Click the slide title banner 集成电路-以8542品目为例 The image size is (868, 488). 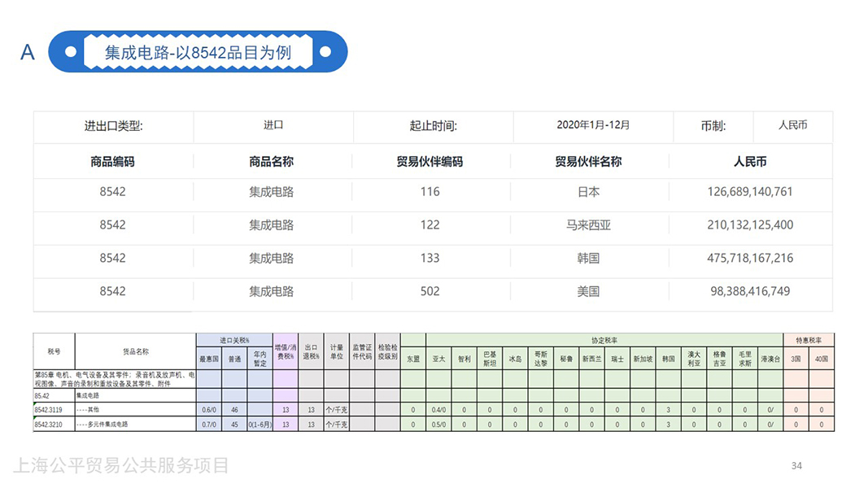[x=198, y=53]
